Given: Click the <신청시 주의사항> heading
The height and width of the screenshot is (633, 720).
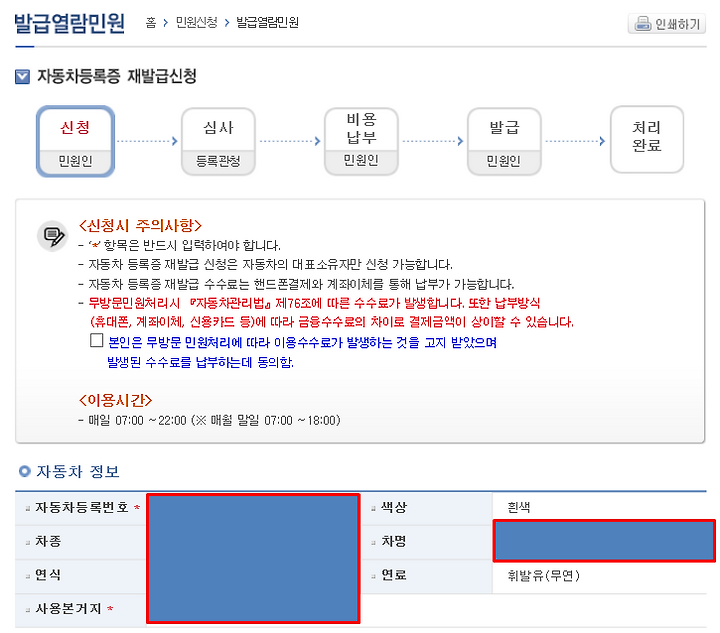Looking at the screenshot, I should (141, 225).
